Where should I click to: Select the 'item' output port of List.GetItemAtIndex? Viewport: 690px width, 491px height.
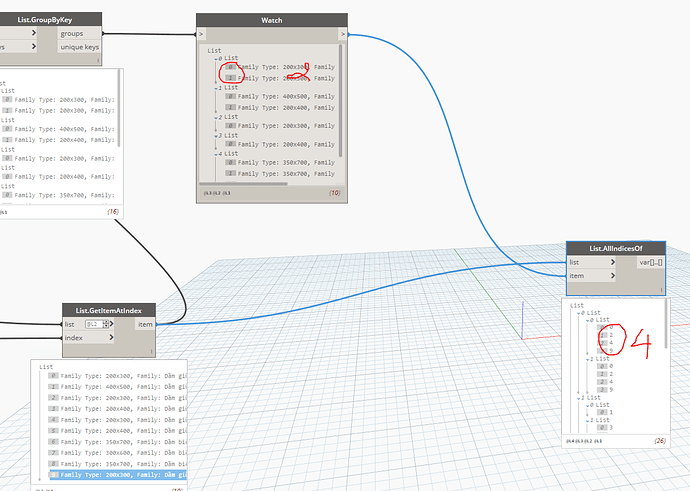(145, 324)
